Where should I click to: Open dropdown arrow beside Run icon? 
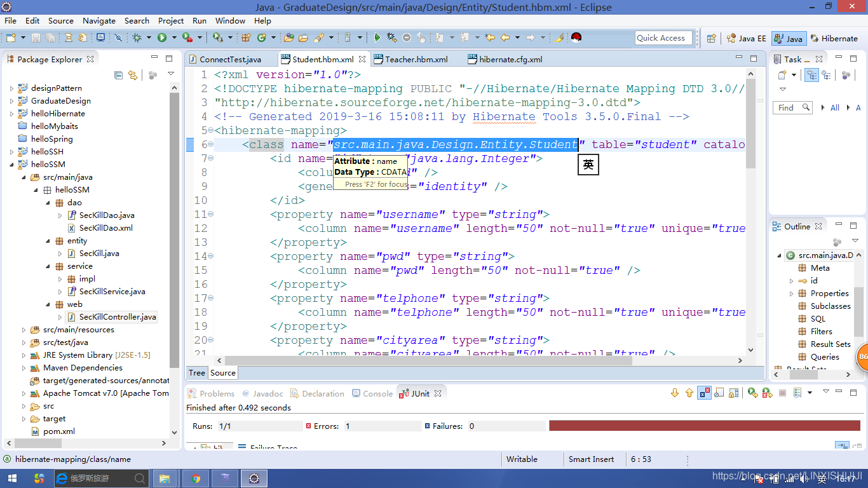click(173, 38)
